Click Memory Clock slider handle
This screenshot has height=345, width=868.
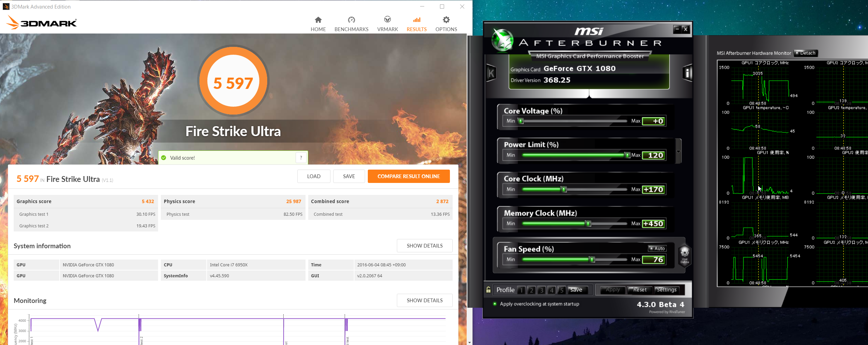tap(588, 224)
